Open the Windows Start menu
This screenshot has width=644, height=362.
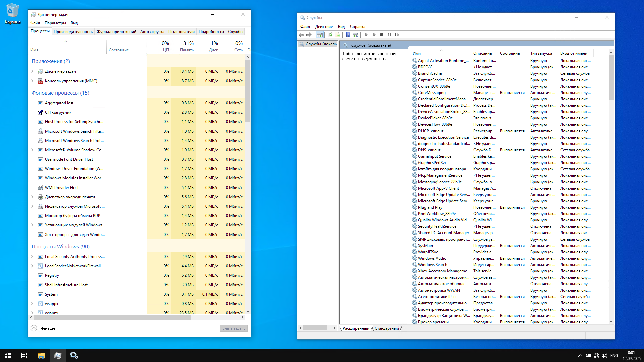8,355
